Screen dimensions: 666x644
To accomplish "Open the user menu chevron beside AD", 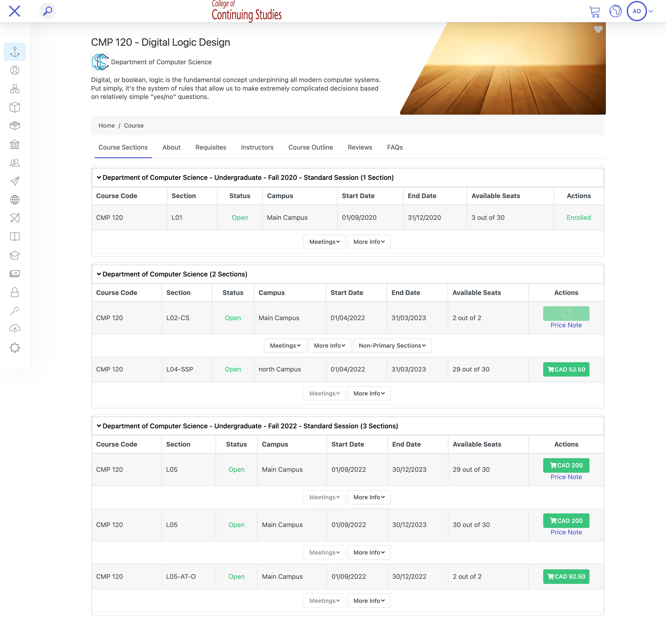I will 650,11.
